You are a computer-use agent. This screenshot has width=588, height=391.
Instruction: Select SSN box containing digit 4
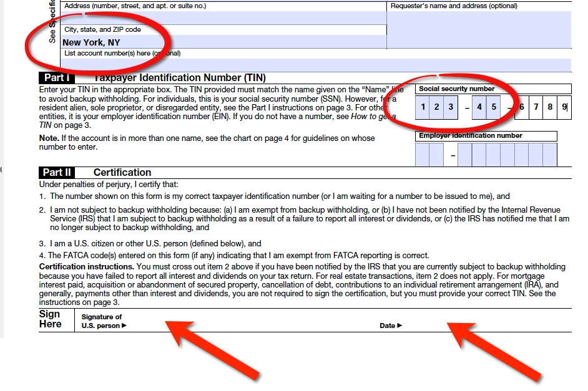(x=479, y=107)
